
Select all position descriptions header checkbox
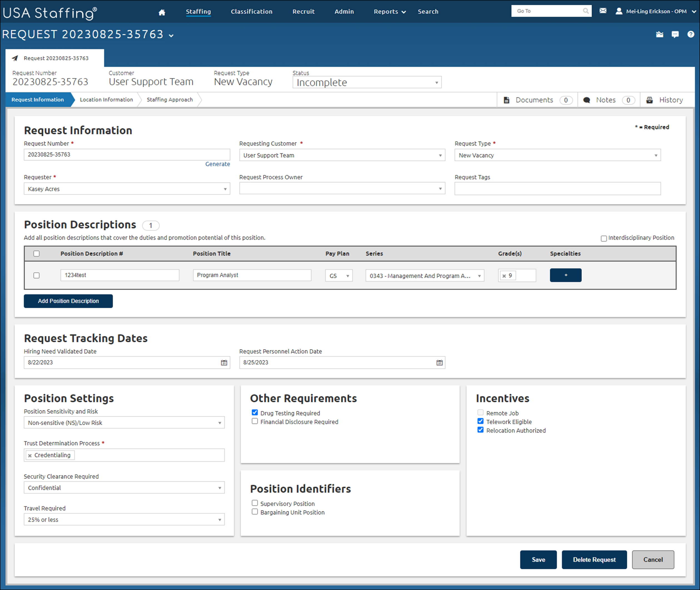36,254
